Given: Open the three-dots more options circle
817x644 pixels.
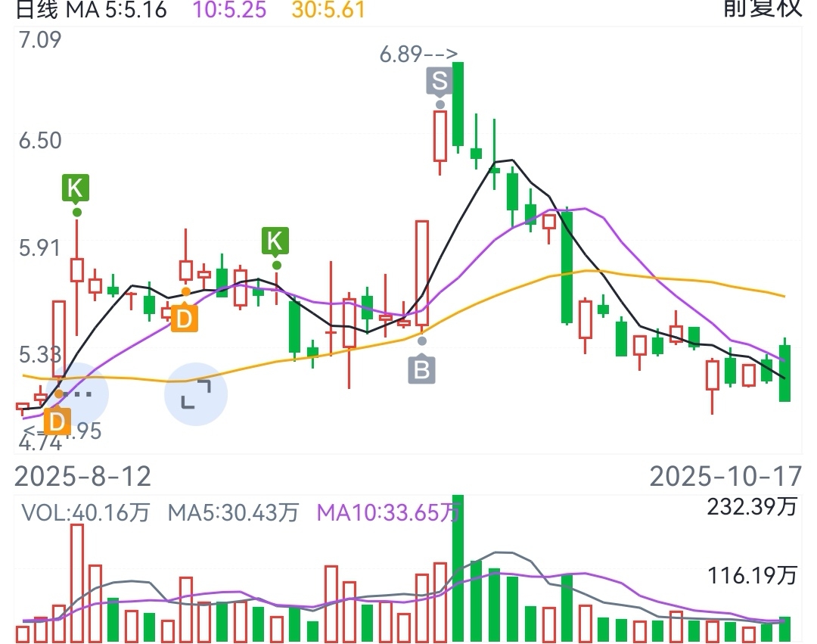Looking at the screenshot, I should pyautogui.click(x=77, y=394).
